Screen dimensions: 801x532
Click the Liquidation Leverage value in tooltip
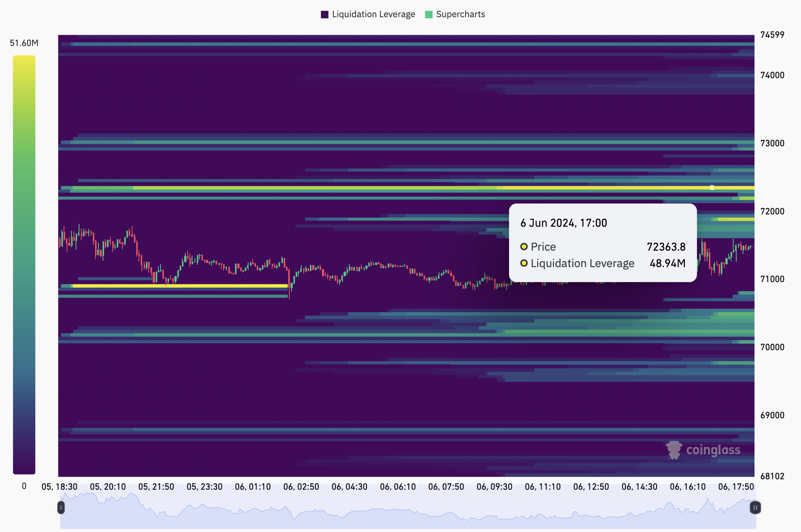coord(667,263)
